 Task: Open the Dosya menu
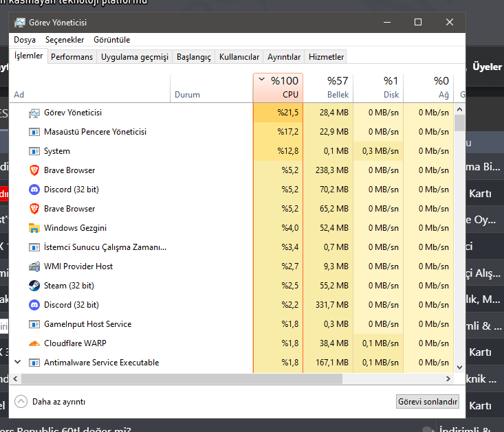[x=25, y=40]
